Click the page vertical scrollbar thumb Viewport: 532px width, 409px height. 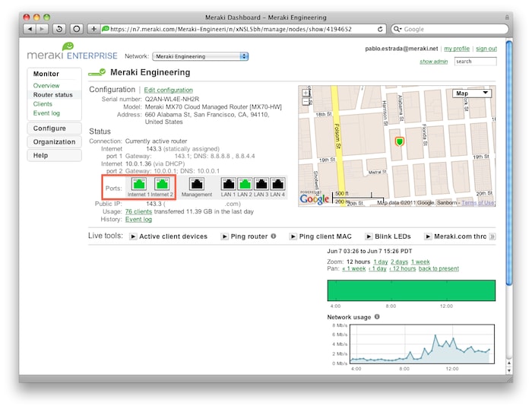click(508, 163)
